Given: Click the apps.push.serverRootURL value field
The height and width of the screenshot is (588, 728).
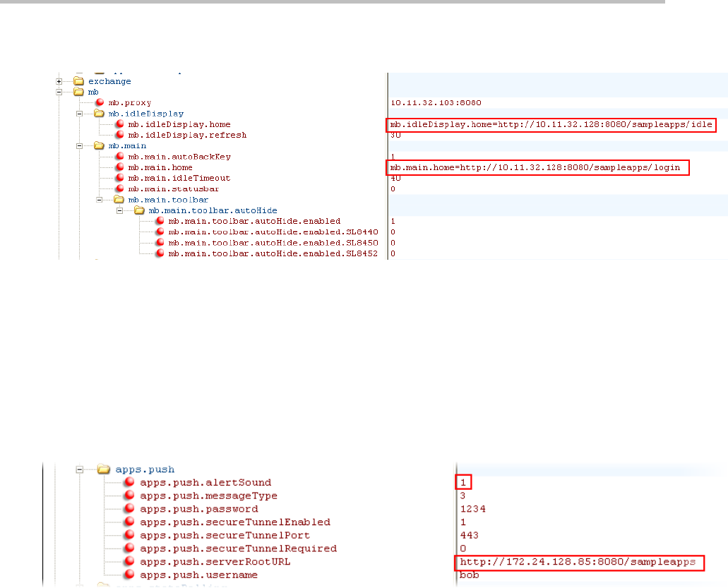Looking at the screenshot, I should [x=579, y=562].
